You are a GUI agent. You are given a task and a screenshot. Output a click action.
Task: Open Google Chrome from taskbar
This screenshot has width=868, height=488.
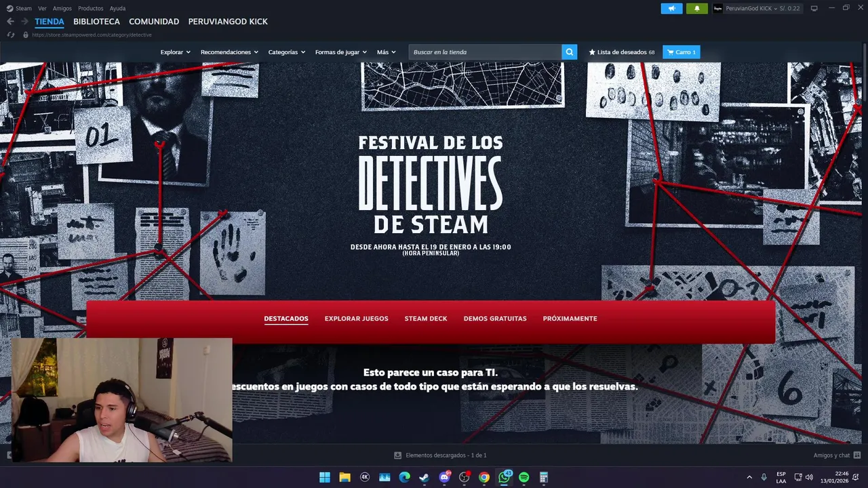pyautogui.click(x=484, y=477)
